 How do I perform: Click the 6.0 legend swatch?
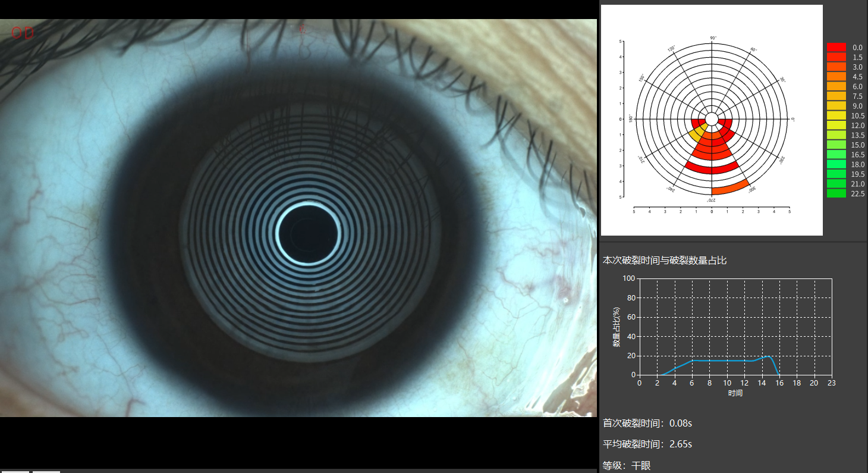[x=836, y=86]
